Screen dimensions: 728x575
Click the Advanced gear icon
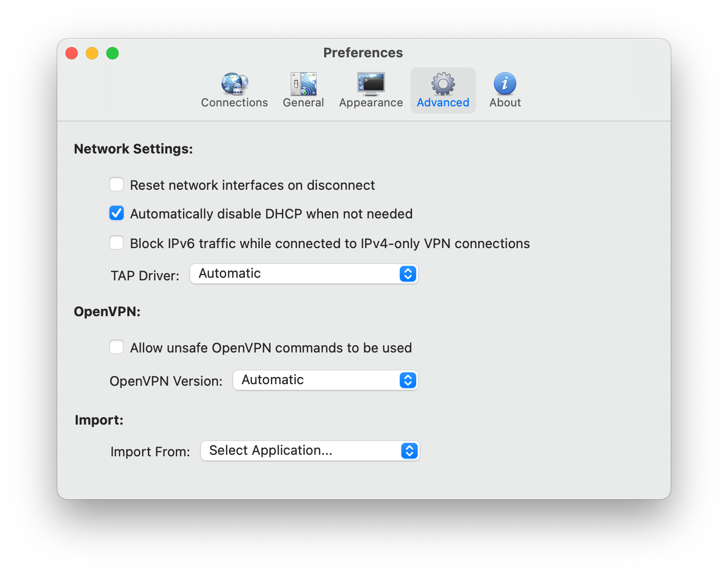pyautogui.click(x=443, y=84)
